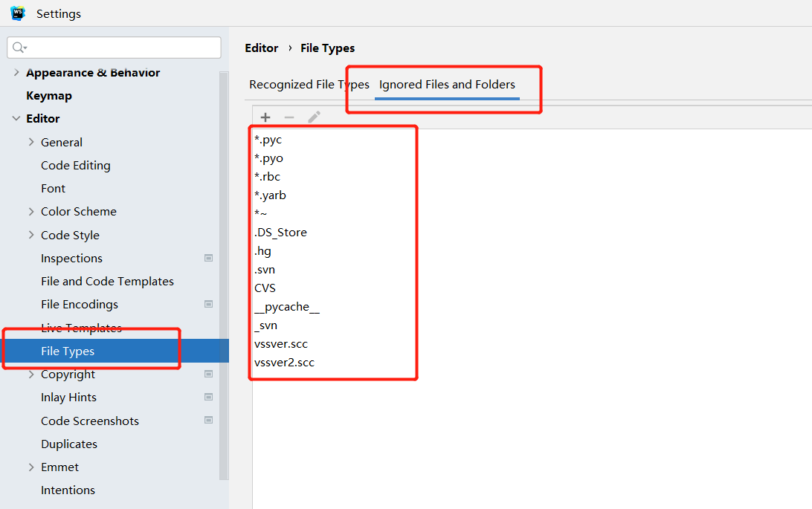Expand the Code Style node

coord(31,235)
